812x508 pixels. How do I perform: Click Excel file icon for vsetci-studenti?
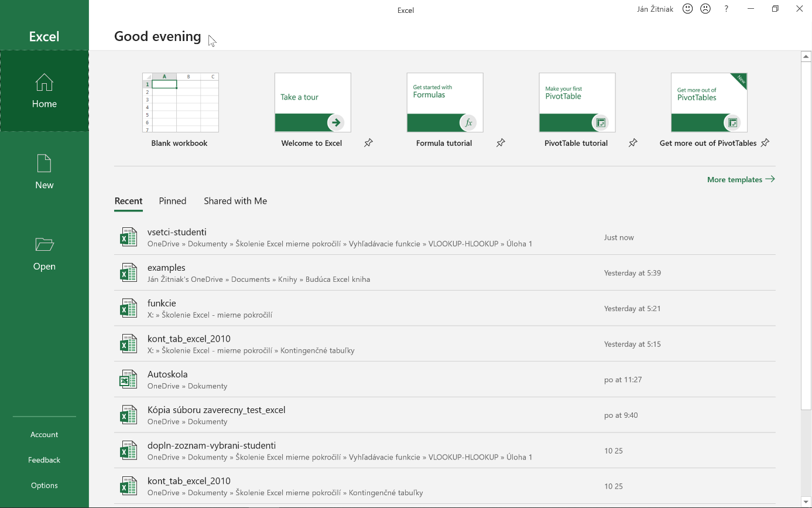click(128, 237)
